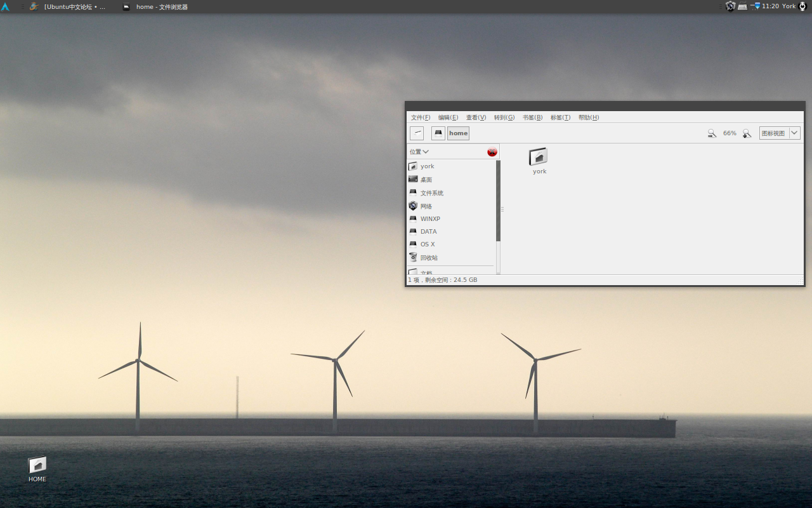Click the York user name in panel
Viewport: 812px width, 508px height.
coord(789,6)
